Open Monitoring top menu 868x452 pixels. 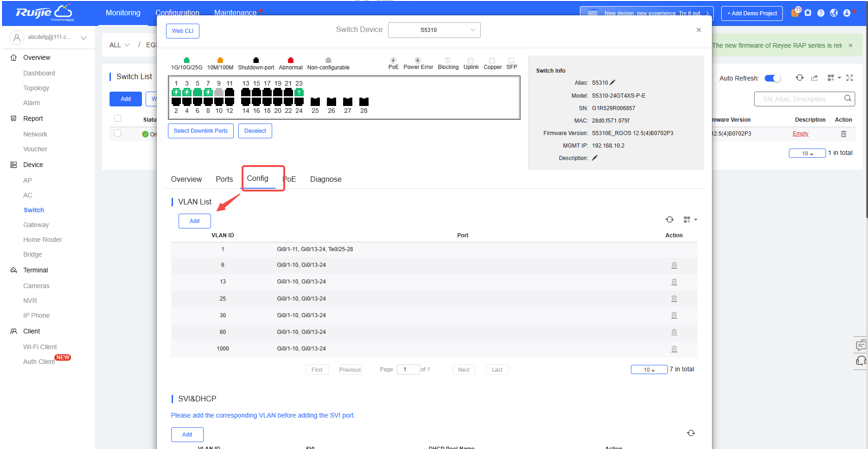pos(123,13)
